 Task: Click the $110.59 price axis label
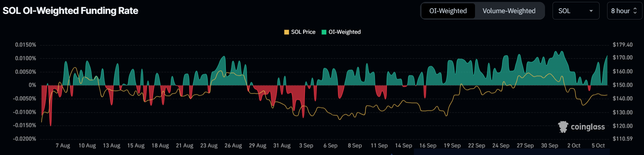coord(623,139)
